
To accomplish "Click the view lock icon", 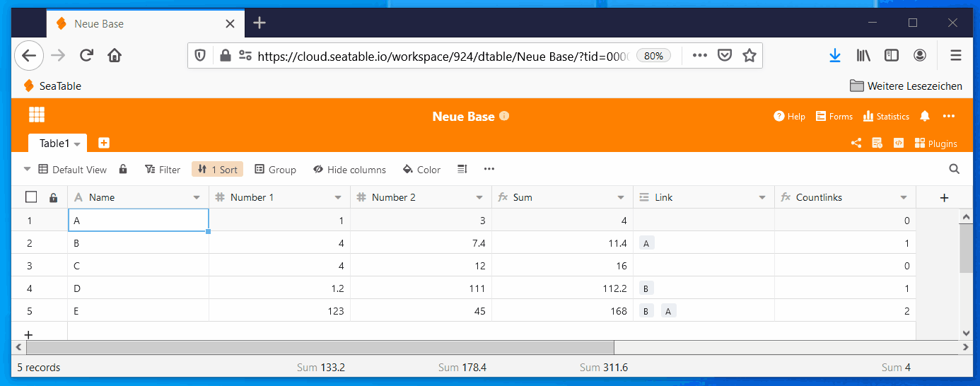I will [123, 169].
